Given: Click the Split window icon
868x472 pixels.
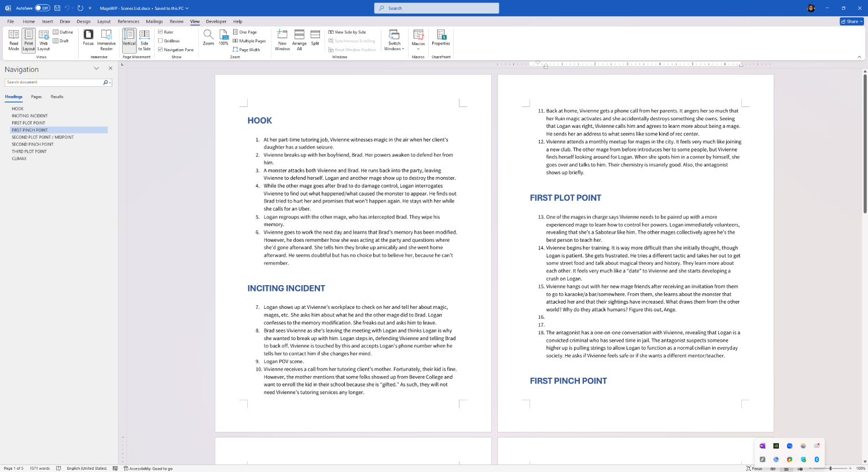Looking at the screenshot, I should (315, 38).
